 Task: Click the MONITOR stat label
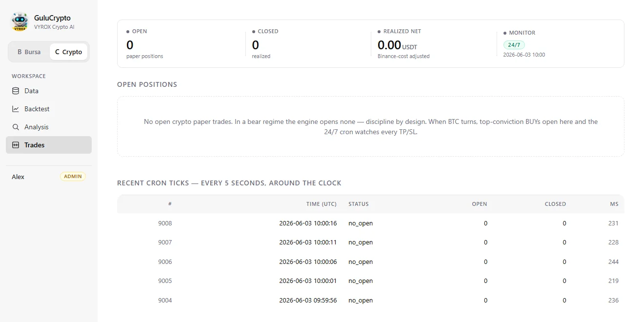(x=522, y=33)
